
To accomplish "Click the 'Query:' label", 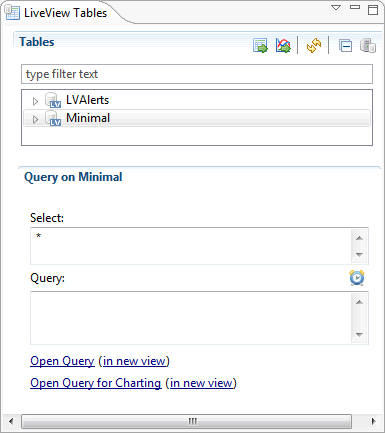I will [47, 278].
